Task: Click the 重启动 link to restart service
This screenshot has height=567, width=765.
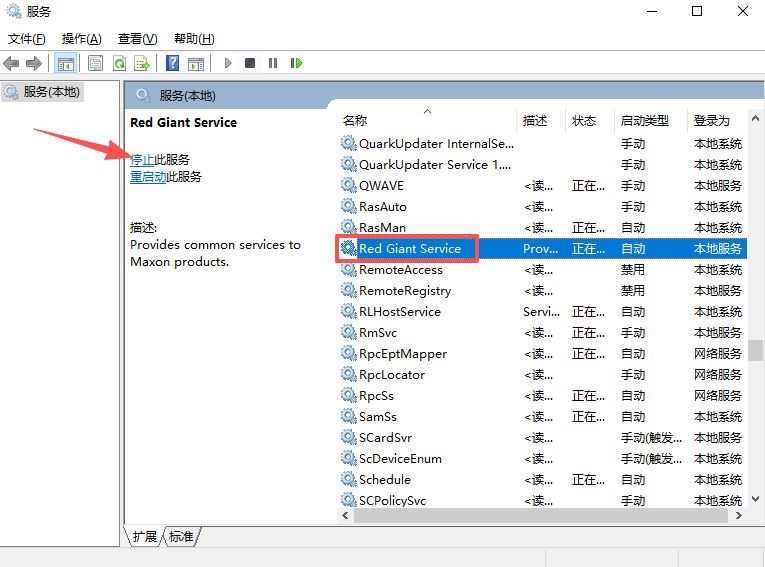Action: 148,176
